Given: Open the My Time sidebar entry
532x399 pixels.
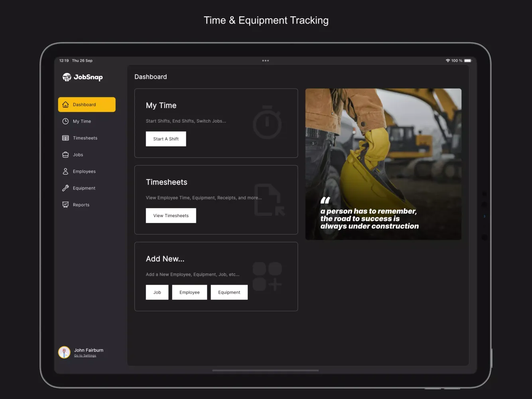Looking at the screenshot, I should click(81, 121).
